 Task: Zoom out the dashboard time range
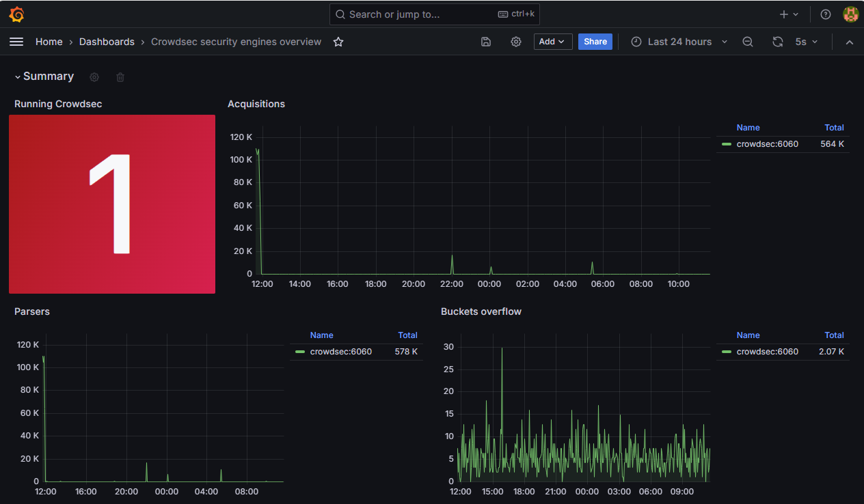pos(747,42)
